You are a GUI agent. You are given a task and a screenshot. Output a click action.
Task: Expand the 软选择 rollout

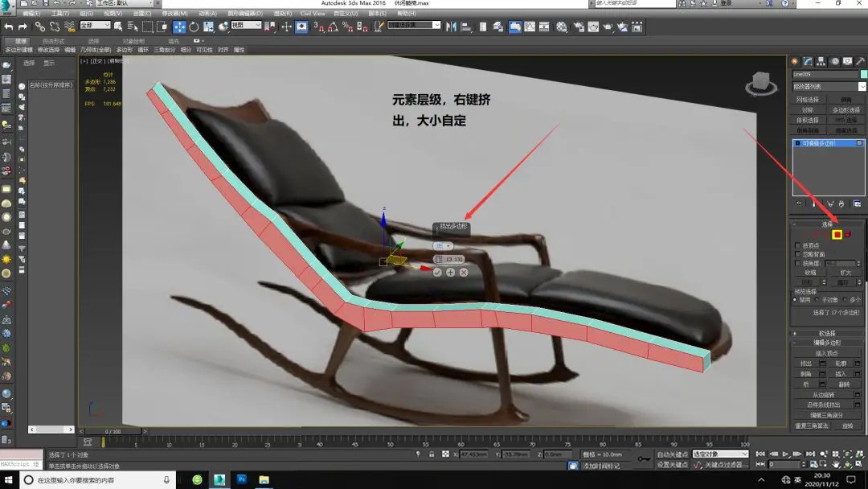point(828,334)
